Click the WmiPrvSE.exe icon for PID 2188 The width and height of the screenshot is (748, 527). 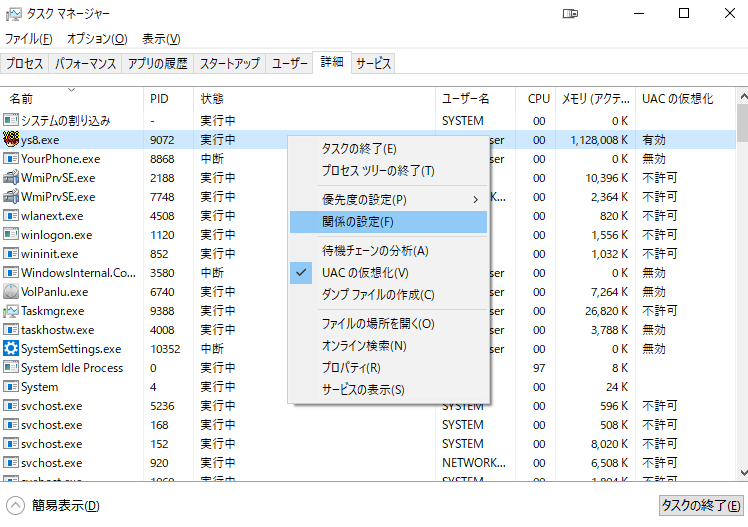[x=10, y=177]
